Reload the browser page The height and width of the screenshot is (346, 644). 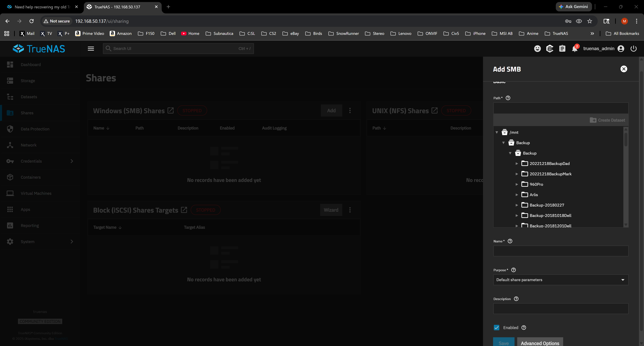point(32,21)
